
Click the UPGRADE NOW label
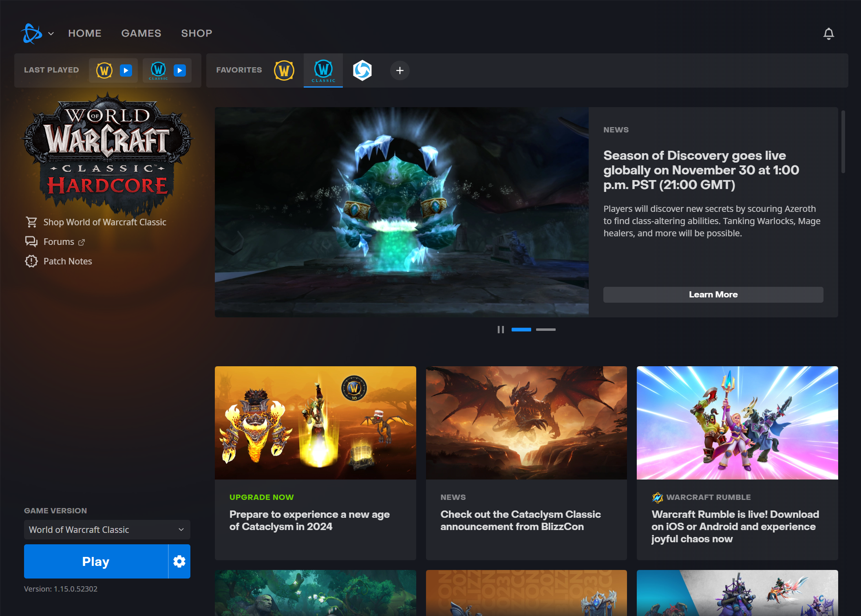pyautogui.click(x=261, y=497)
